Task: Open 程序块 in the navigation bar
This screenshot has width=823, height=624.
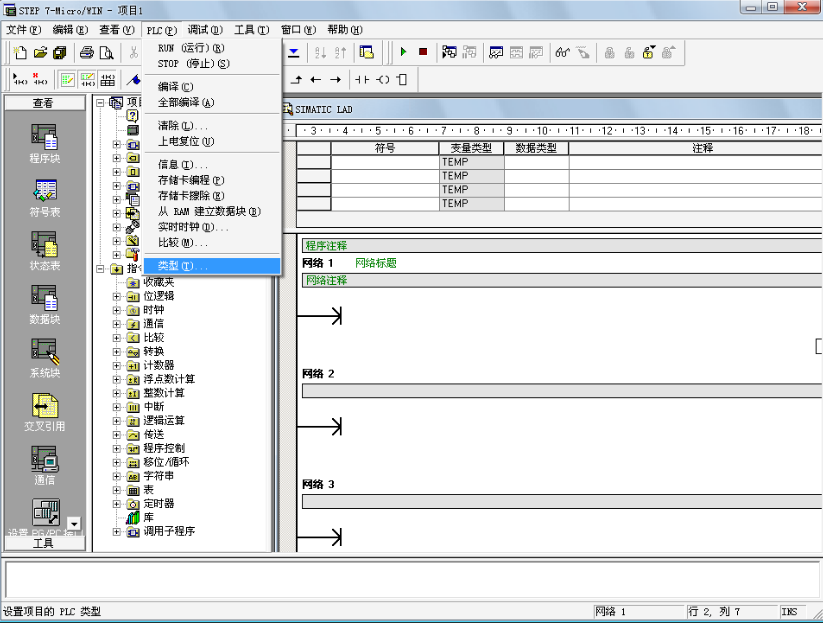Action: point(45,144)
